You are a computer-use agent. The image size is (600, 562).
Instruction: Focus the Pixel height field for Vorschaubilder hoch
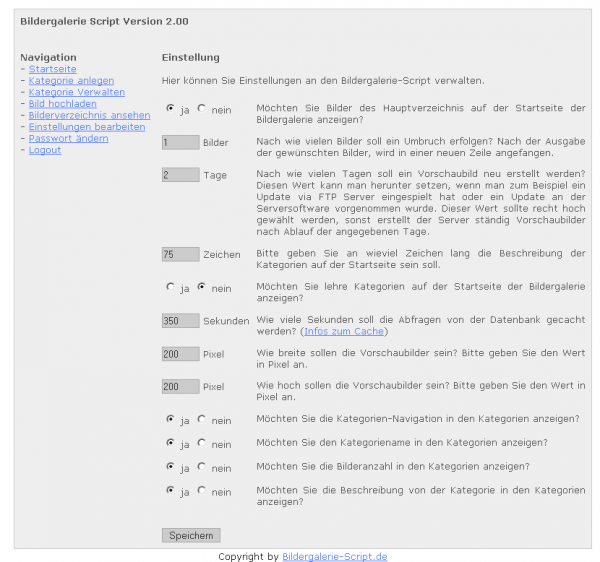pos(181,386)
